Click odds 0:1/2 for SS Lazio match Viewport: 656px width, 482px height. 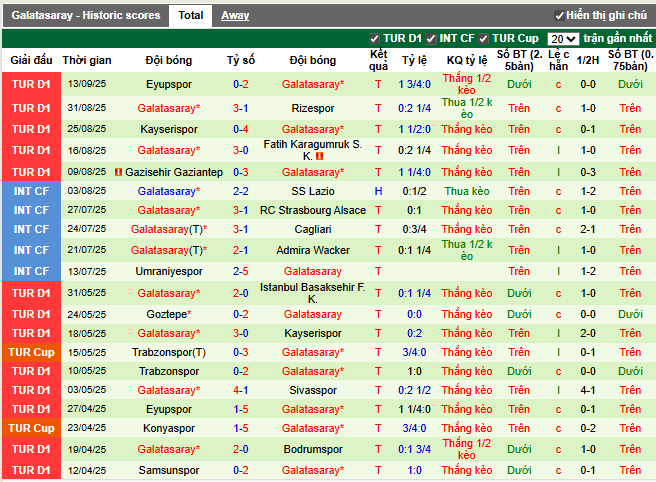point(414,191)
